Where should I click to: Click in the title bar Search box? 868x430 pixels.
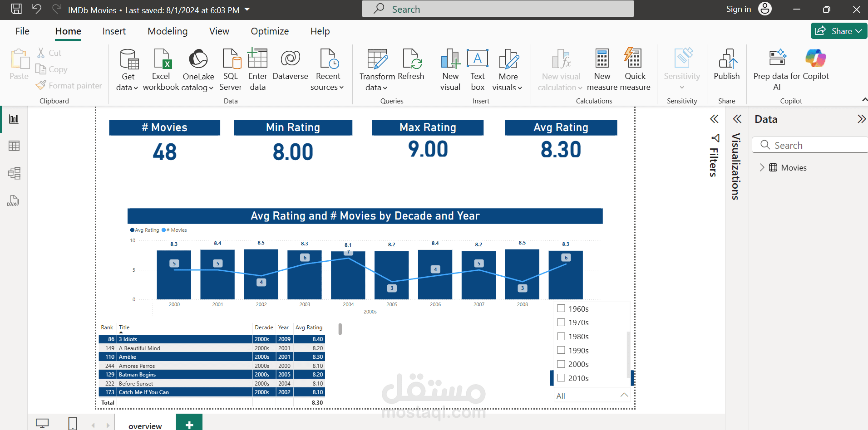[x=498, y=9]
